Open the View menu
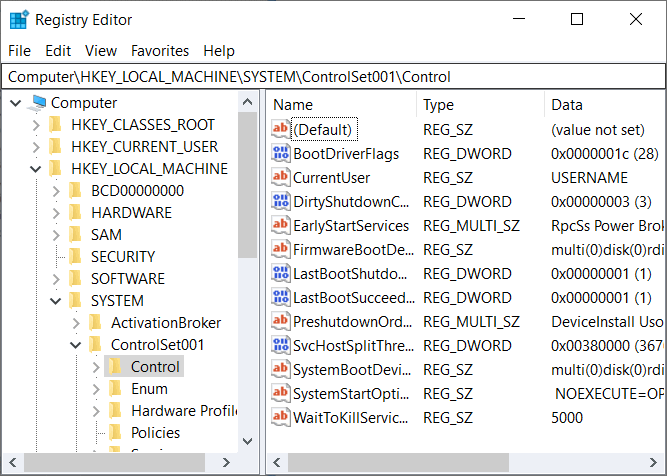This screenshot has width=667, height=476. 101,51
